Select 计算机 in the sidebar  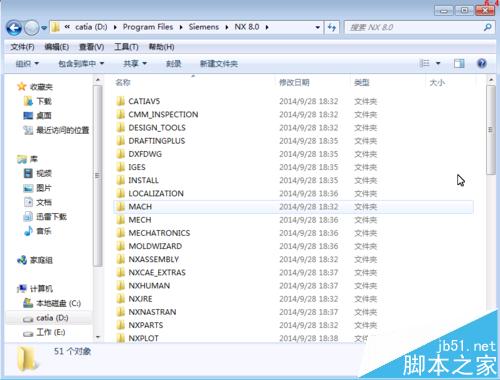pos(35,289)
